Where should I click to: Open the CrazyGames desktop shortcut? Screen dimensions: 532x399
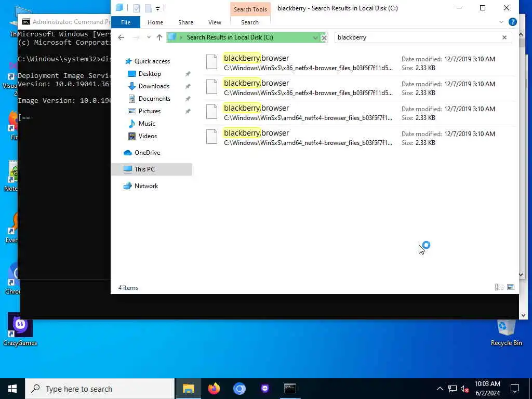pos(20,330)
